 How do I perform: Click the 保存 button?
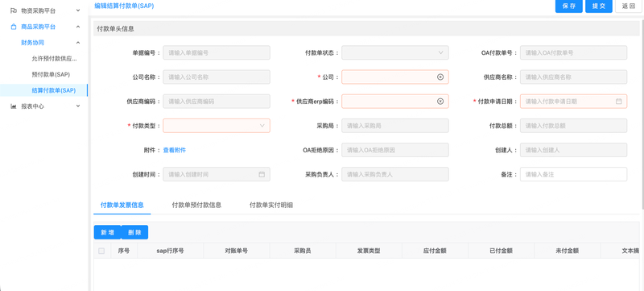click(569, 6)
